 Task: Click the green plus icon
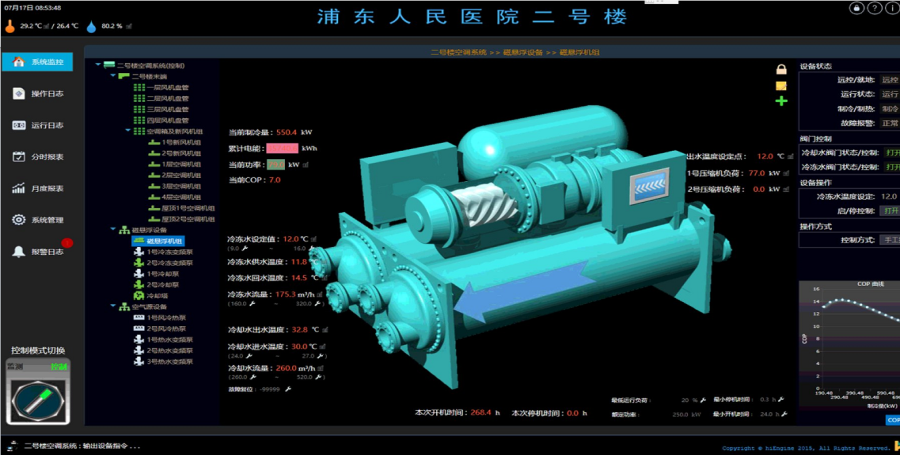pyautogui.click(x=782, y=101)
